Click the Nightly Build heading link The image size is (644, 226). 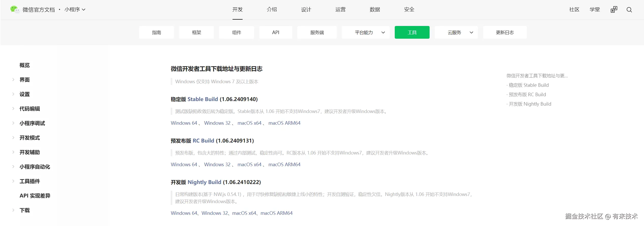pos(204,182)
